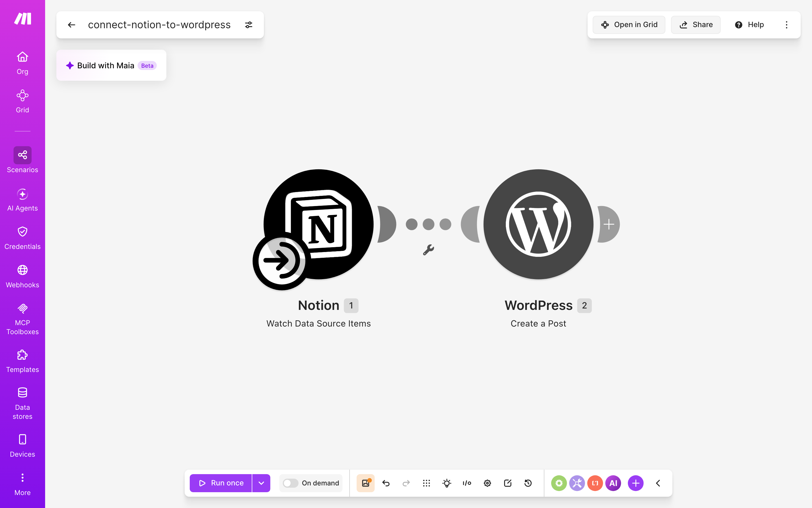Expand the Run once dropdown arrow
The width and height of the screenshot is (812, 508).
[x=261, y=483]
